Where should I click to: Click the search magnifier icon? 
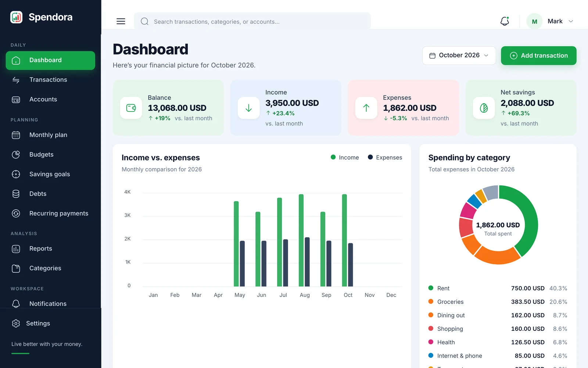145,21
